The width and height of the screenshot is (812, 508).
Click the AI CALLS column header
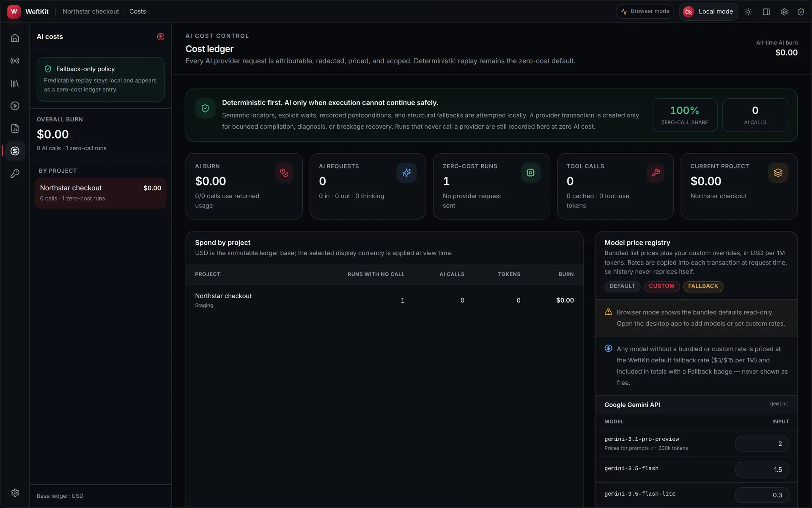[452, 274]
